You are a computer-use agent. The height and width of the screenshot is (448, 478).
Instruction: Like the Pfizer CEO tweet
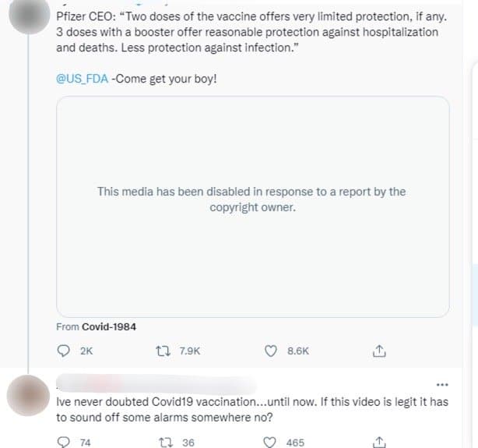(271, 351)
